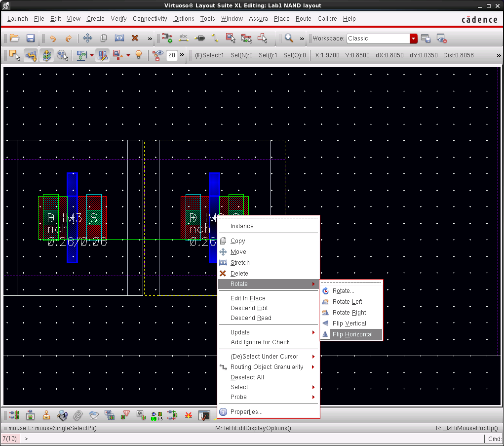The height and width of the screenshot is (446, 504).
Task: Toggle the selection arrow mode button
Action: [15, 55]
